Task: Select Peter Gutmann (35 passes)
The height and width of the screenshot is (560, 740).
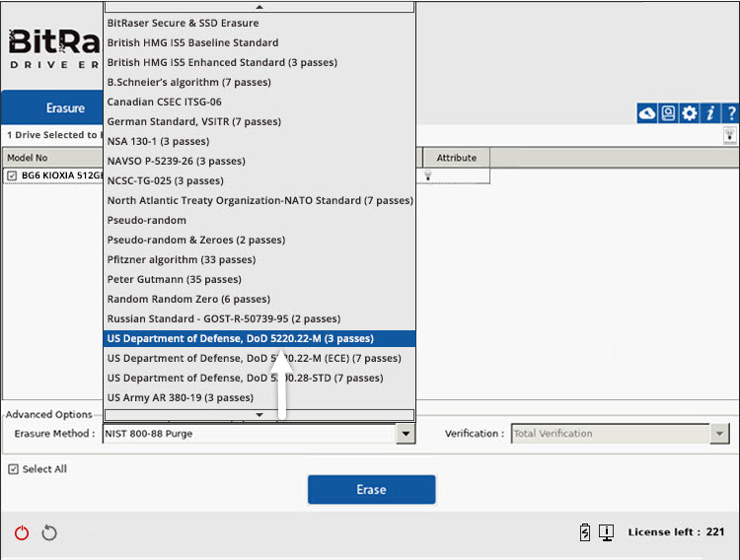Action: click(x=259, y=280)
